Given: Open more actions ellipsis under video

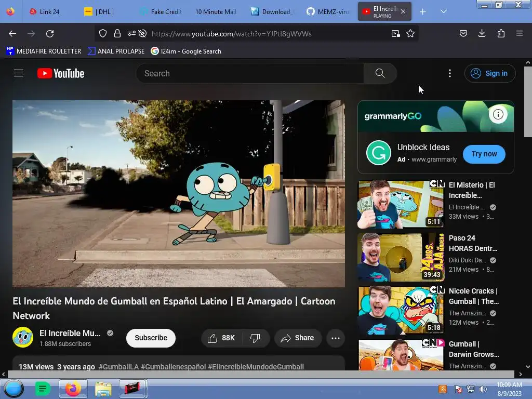Looking at the screenshot, I should tap(336, 338).
